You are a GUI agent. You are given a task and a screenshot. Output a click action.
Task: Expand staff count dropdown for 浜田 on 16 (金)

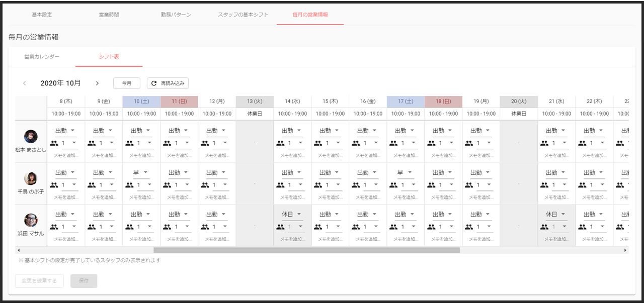pos(376,227)
